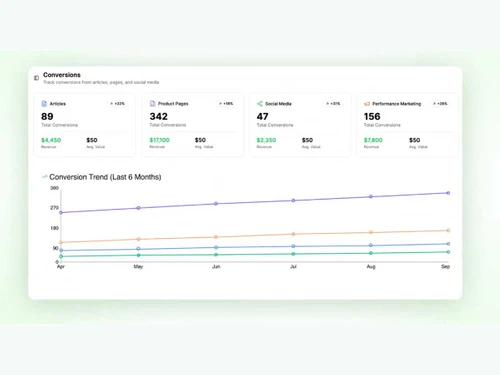Image resolution: width=500 pixels, height=375 pixels.
Task: Select the +22% badge on Articles card
Action: click(x=118, y=104)
